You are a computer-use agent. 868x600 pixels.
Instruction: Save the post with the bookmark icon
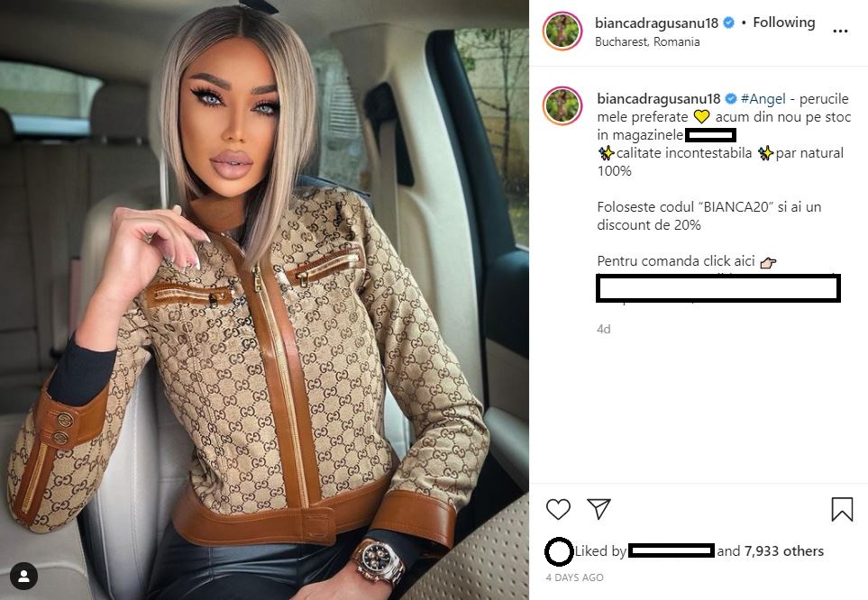point(842,509)
